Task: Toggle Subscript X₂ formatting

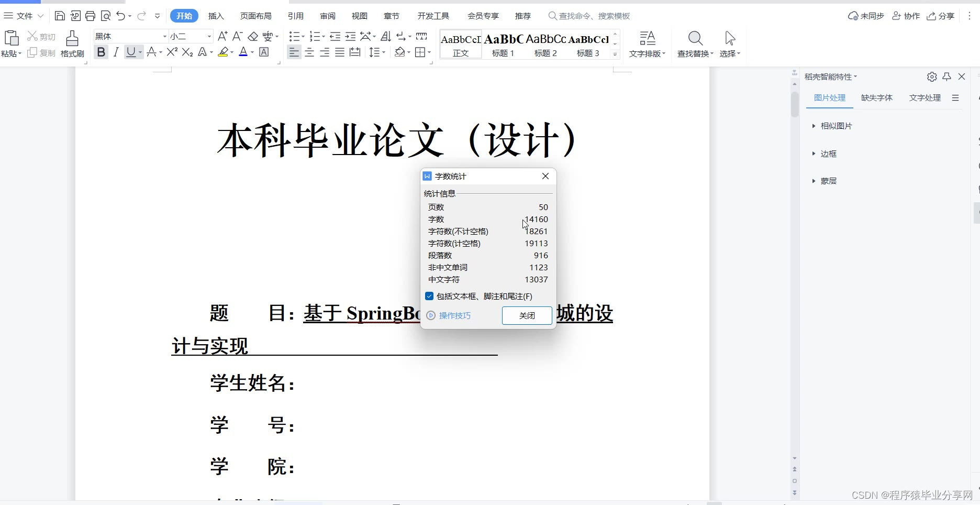Action: [187, 52]
